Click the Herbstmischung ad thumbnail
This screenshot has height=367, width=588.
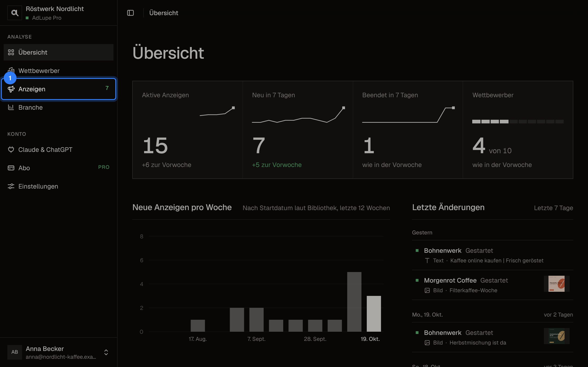[x=556, y=336]
